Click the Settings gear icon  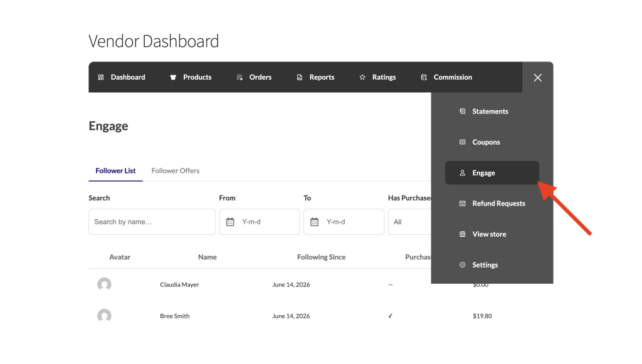point(462,264)
